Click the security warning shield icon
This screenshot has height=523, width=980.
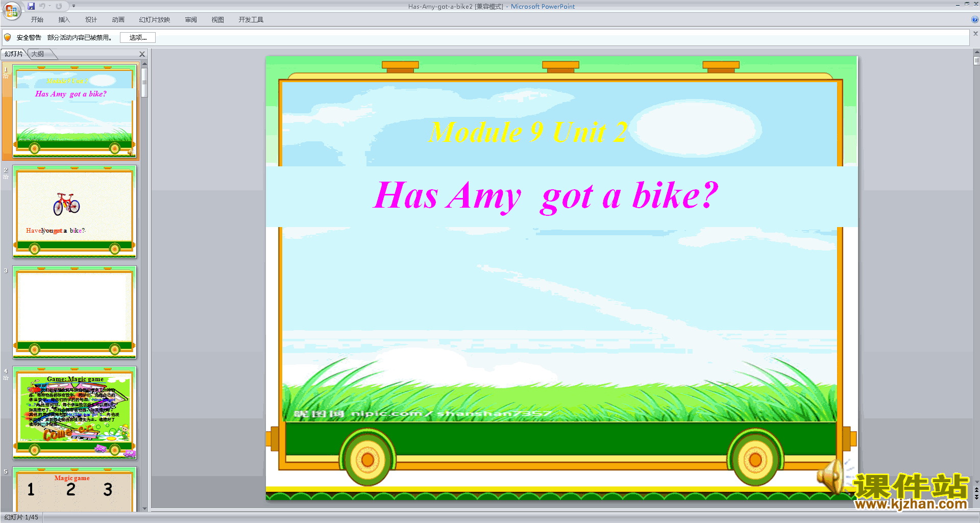[x=8, y=37]
